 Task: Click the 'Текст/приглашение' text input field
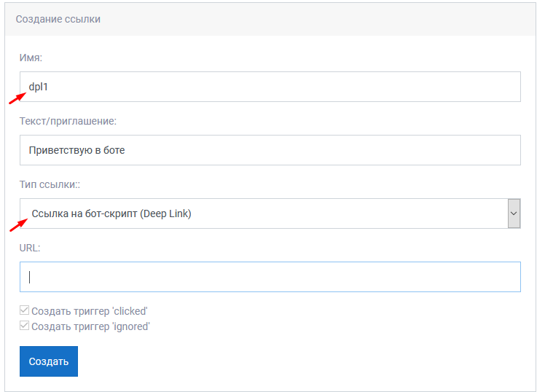point(270,150)
